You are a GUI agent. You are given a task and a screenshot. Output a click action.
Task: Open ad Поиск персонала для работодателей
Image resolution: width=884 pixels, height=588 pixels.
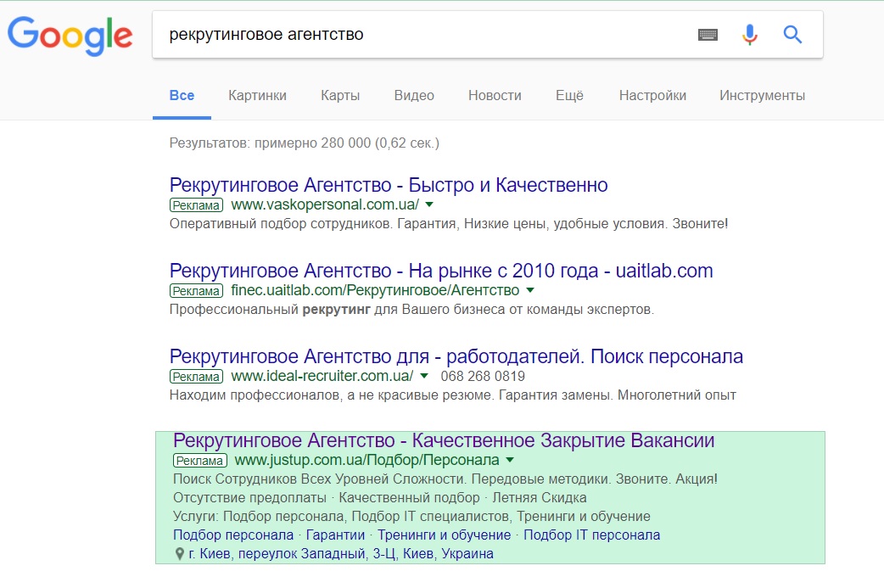coord(456,356)
